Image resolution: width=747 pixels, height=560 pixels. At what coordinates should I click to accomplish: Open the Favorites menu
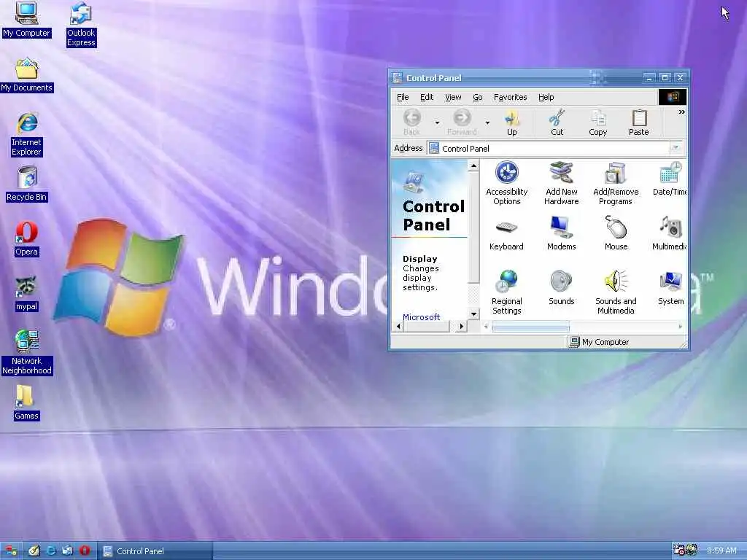tap(510, 97)
